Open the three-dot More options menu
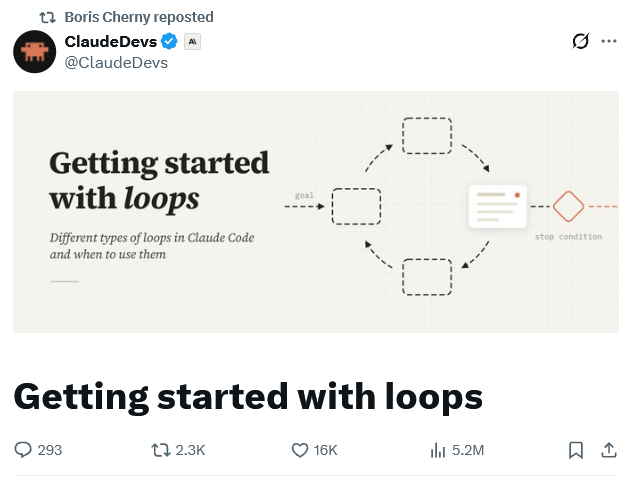 pyautogui.click(x=609, y=41)
